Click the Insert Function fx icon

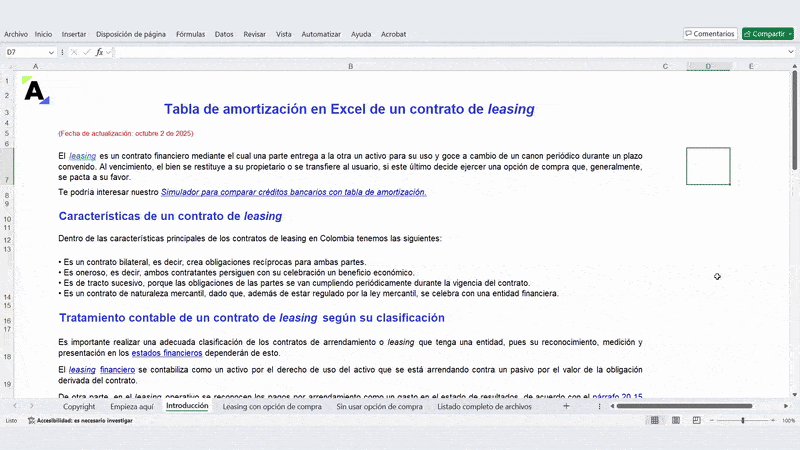tap(99, 52)
